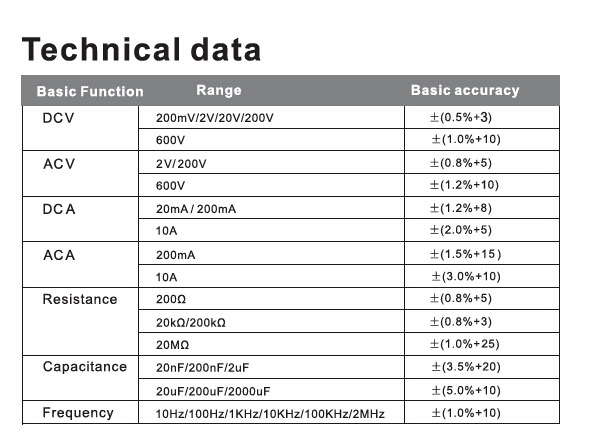The height and width of the screenshot is (446, 599).
Task: Click the ±(2.0%+5) accuracy value
Action: tap(461, 230)
